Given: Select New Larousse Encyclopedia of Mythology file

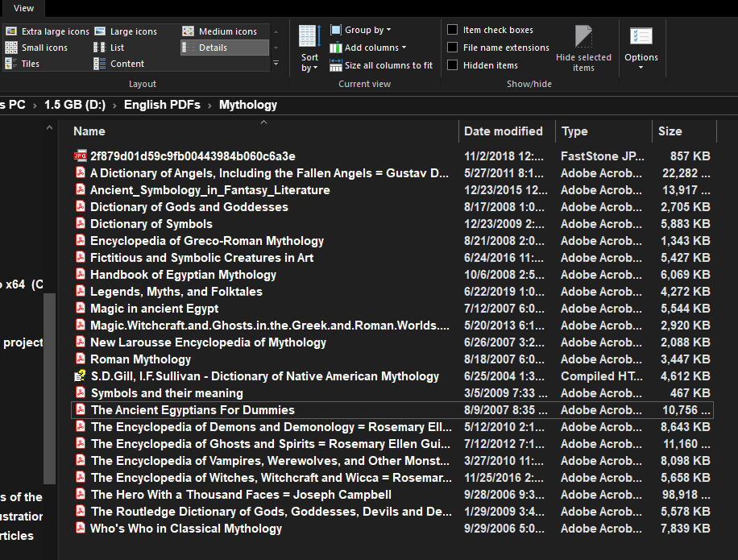Looking at the screenshot, I should point(392,342).
